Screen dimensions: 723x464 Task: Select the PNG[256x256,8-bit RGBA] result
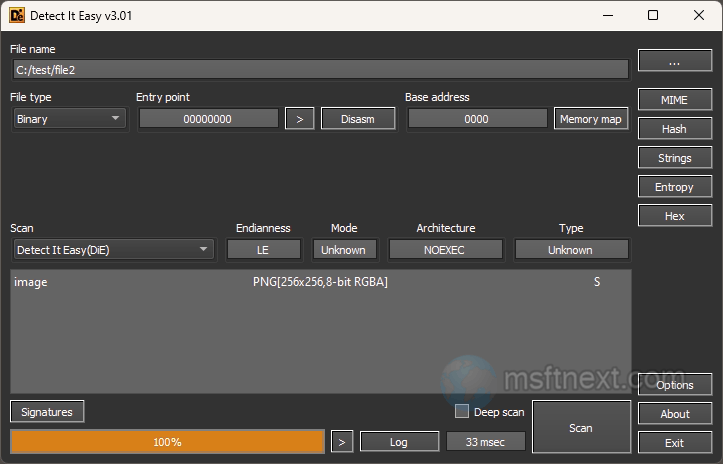click(320, 282)
